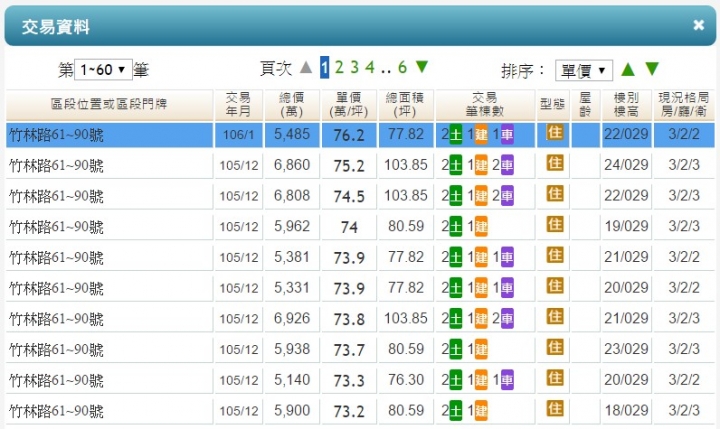
Task: Click the unit price 73.7
Action: coord(349,350)
